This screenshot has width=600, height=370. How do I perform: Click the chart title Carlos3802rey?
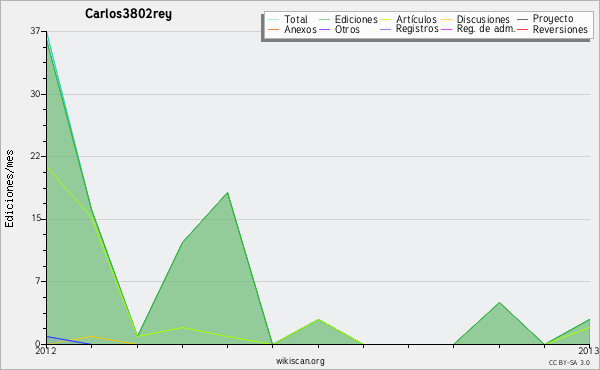pyautogui.click(x=128, y=14)
